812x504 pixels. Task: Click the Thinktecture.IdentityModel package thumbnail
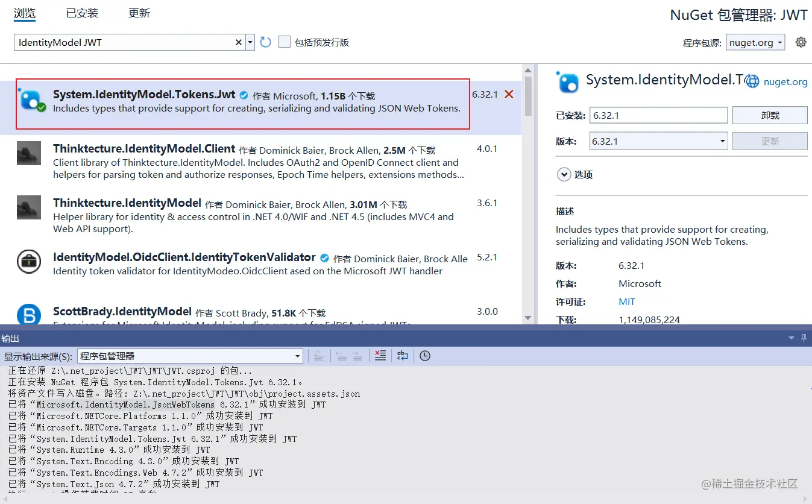(29, 207)
